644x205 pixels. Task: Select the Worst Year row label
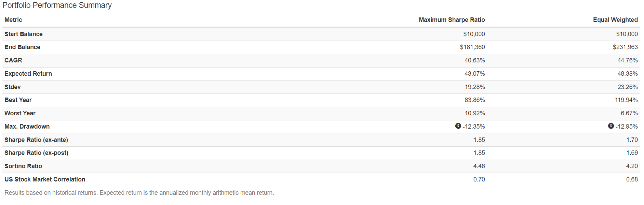[x=20, y=113]
